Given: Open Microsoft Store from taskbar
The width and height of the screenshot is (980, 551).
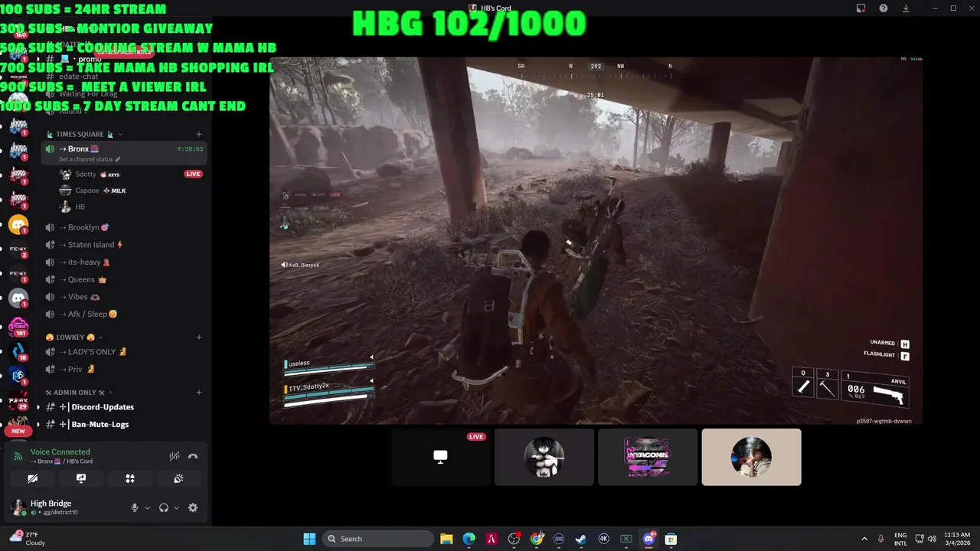Looking at the screenshot, I should point(671,539).
